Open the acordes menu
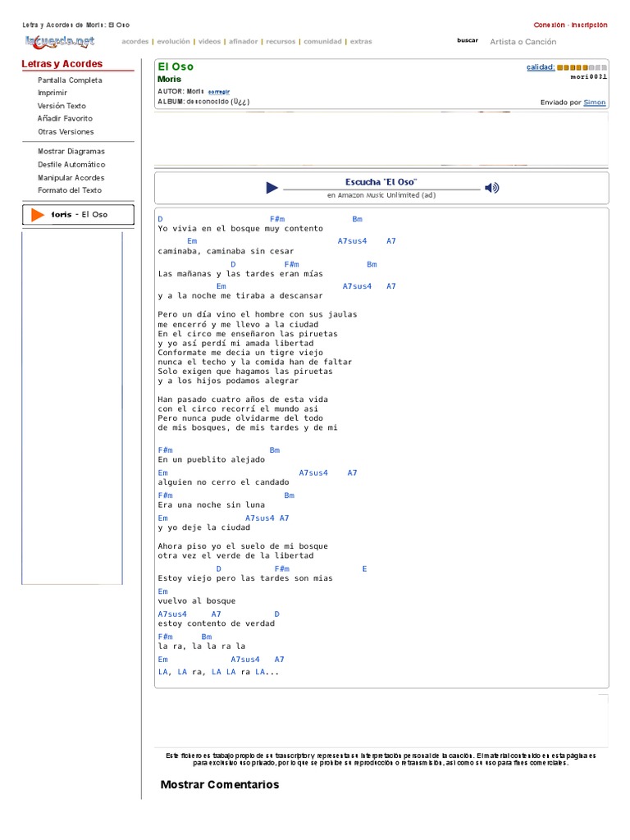This screenshot has height=840, width=630. click(x=135, y=41)
